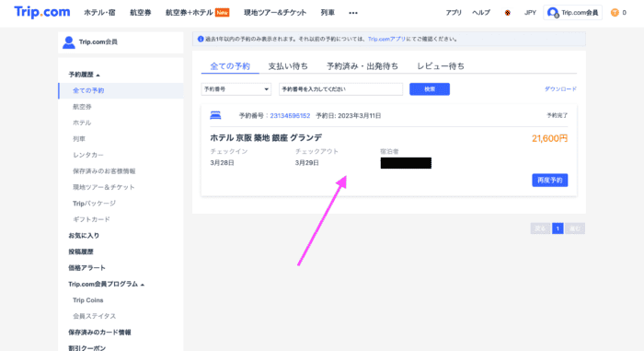Select ホテル in sidebar
Viewport: 644px width, 351px height.
coord(82,123)
